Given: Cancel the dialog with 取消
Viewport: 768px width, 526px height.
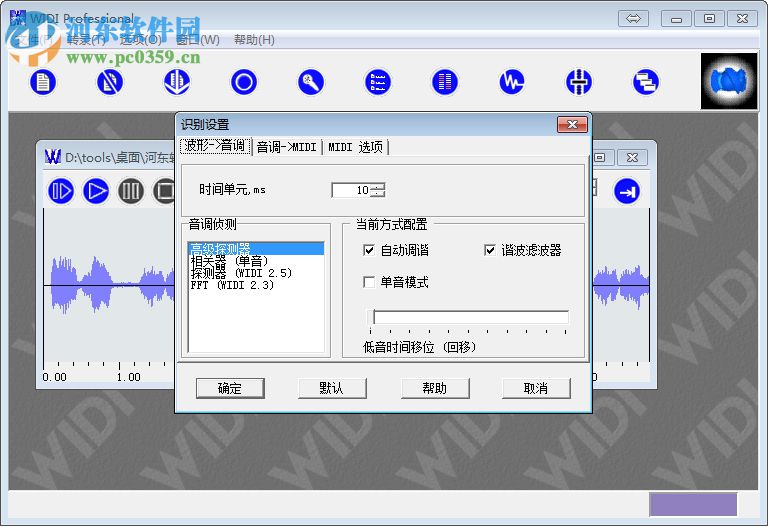Looking at the screenshot, I should [x=536, y=388].
